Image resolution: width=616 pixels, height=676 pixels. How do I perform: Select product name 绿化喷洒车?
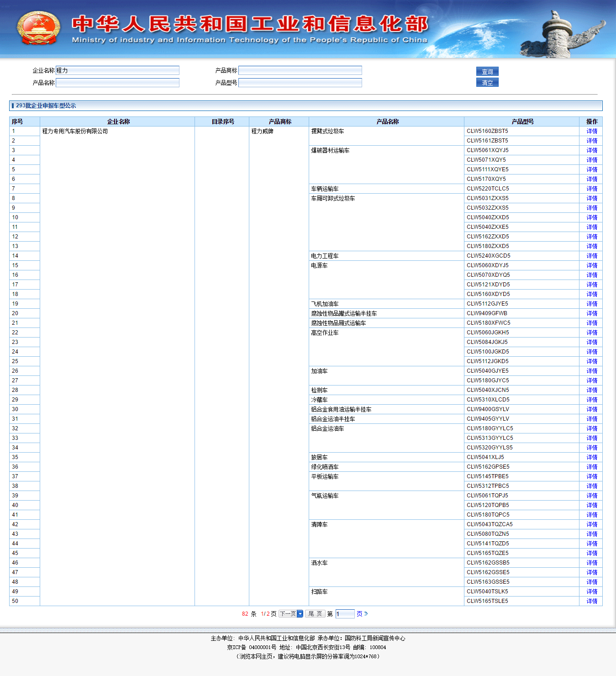(x=325, y=467)
